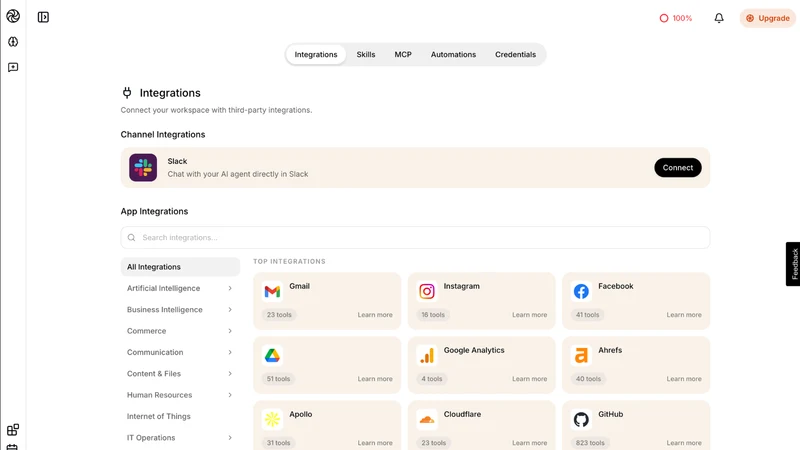800x450 pixels.
Task: Switch to the Integrations tab
Action: click(x=316, y=55)
